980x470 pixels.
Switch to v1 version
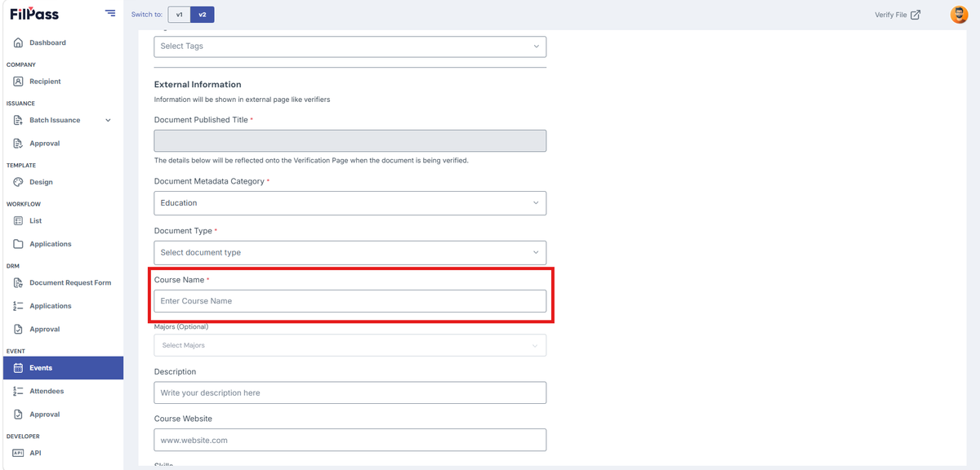179,15
